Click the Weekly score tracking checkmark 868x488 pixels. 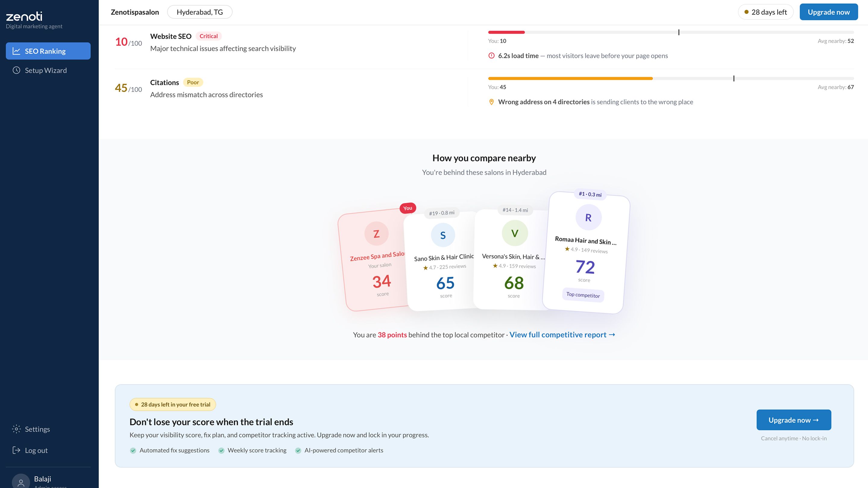(x=222, y=451)
